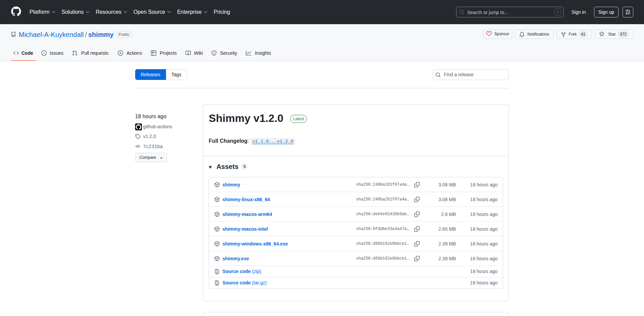Open the v1.2.0 tag link
The width and height of the screenshot is (644, 316).
point(150,136)
